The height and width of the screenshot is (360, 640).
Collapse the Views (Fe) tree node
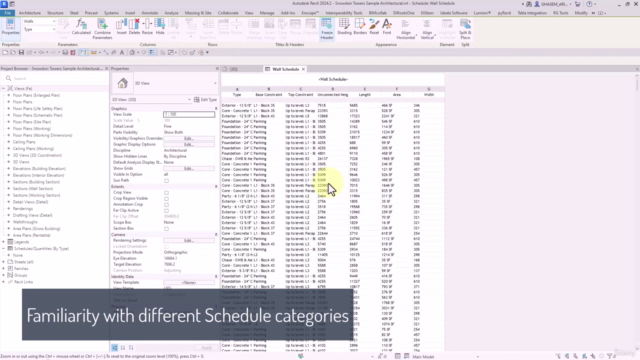pyautogui.click(x=4, y=89)
